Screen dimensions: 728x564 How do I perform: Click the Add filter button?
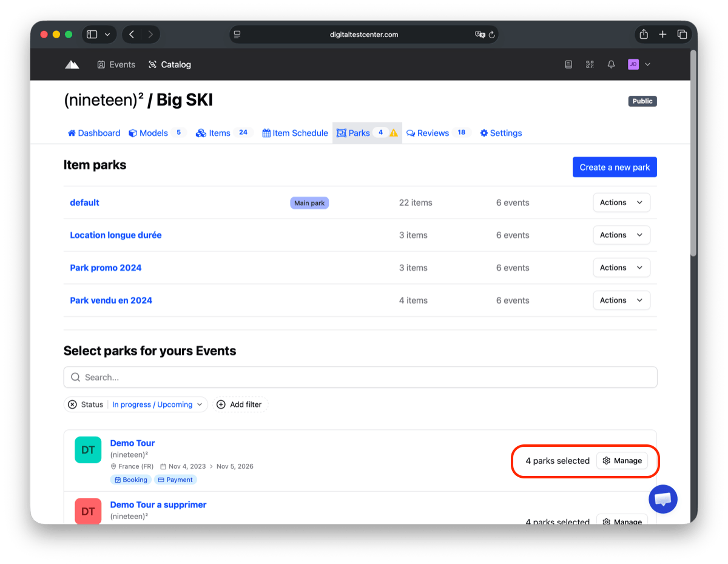click(240, 404)
